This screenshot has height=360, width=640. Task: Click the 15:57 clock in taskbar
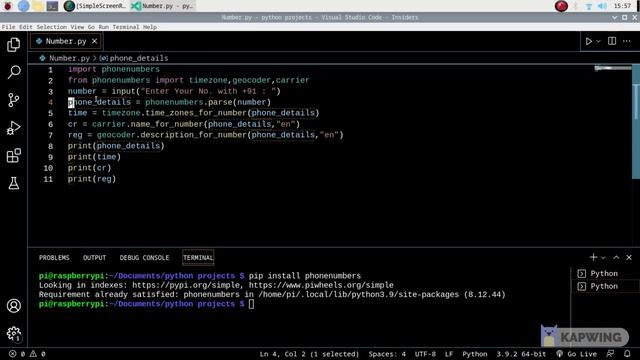622,6
